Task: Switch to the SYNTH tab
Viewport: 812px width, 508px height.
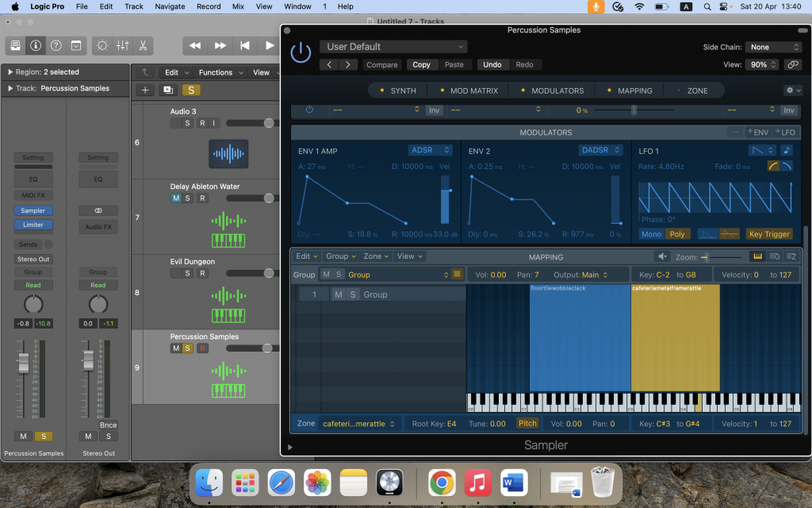Action: [x=398, y=90]
